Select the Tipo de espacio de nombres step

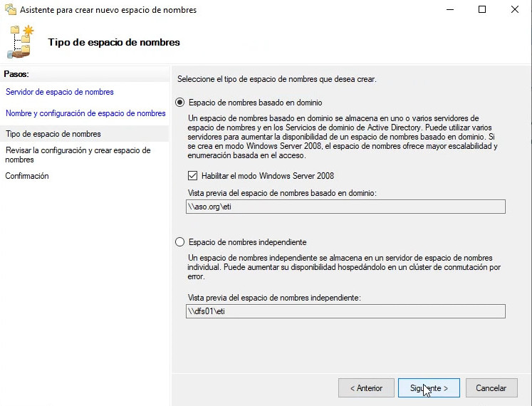click(x=53, y=134)
